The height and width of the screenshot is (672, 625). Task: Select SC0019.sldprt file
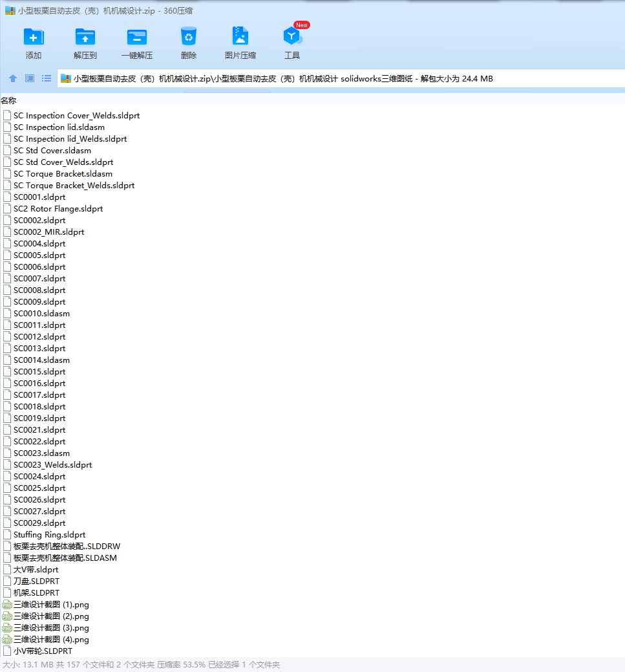(x=39, y=418)
